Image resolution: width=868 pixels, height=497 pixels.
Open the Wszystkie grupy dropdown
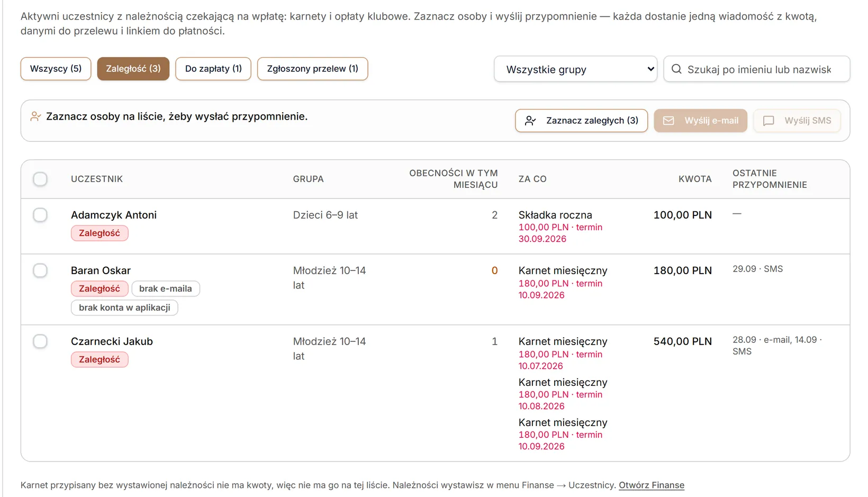[575, 69]
